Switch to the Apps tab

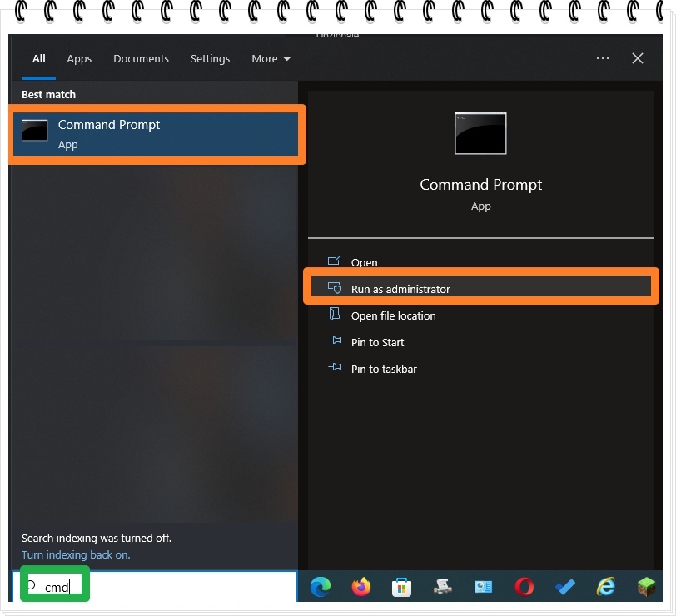tap(79, 58)
